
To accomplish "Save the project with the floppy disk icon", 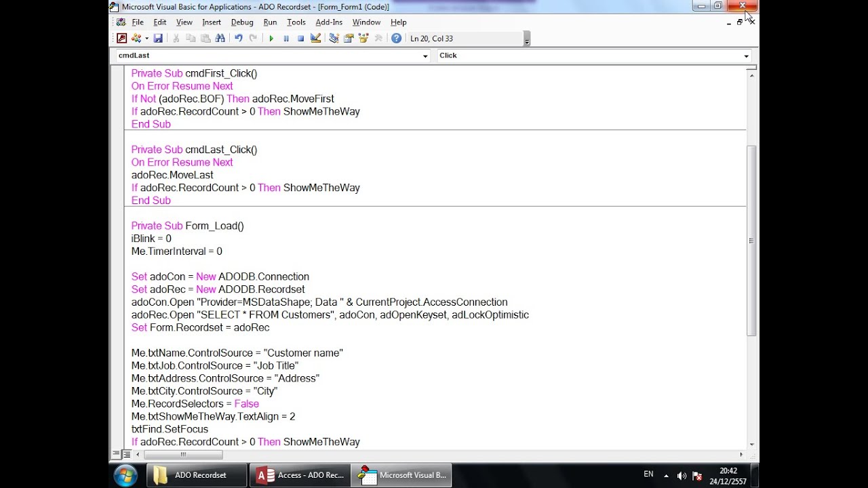I will 158,39.
